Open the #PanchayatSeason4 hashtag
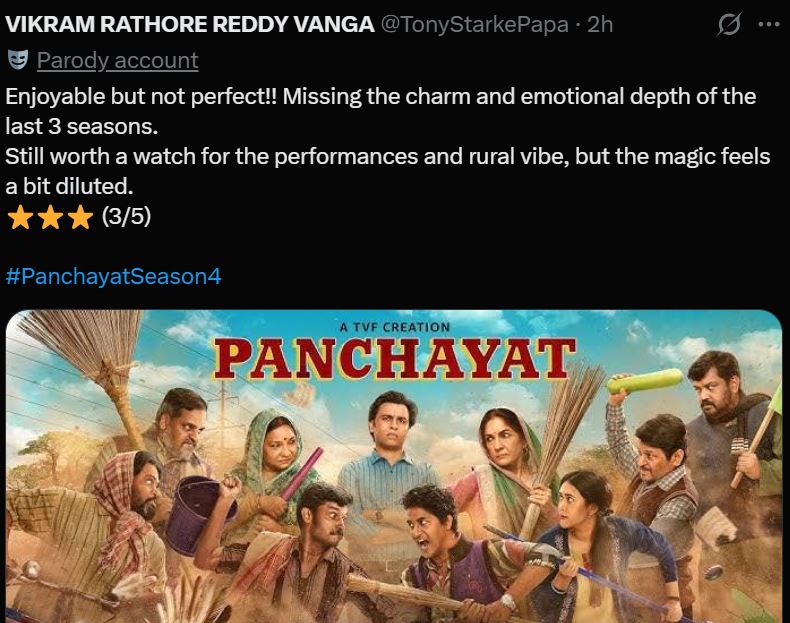 click(x=113, y=276)
